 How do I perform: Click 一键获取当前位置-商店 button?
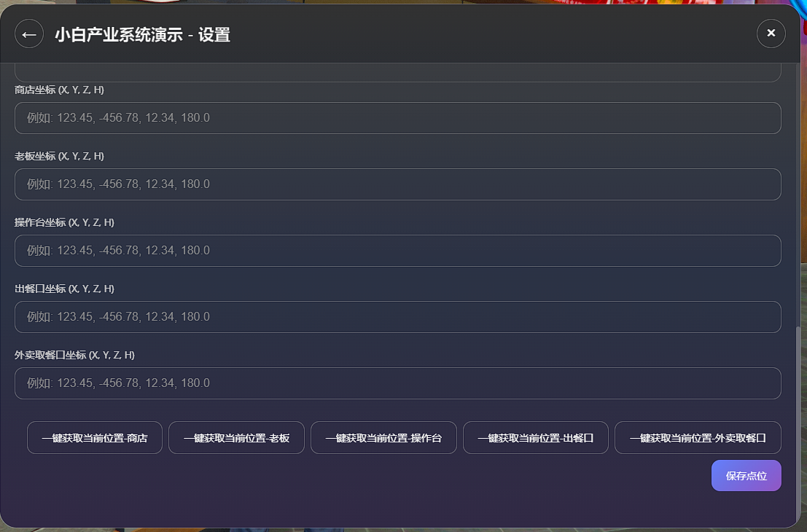(x=95, y=438)
